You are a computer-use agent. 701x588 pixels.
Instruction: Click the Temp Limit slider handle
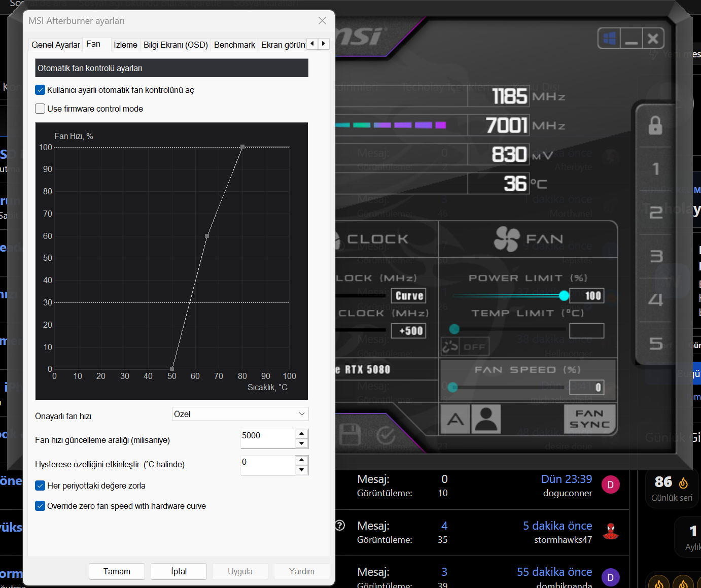pyautogui.click(x=454, y=329)
